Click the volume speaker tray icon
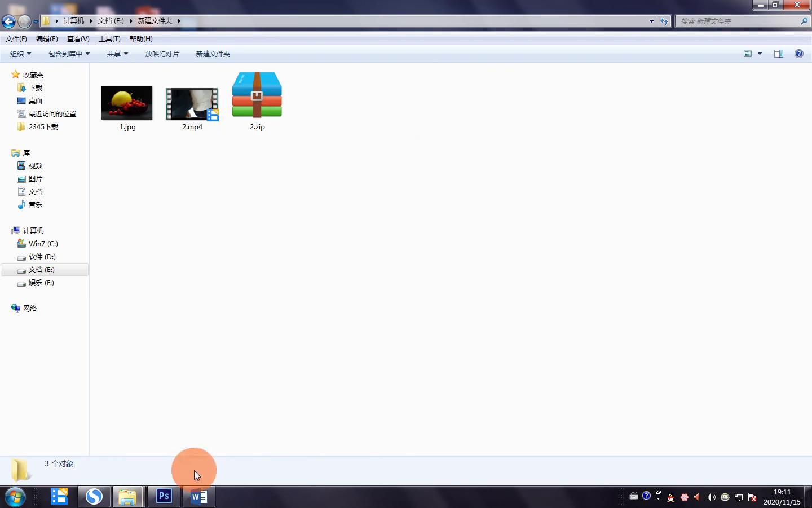 711,497
